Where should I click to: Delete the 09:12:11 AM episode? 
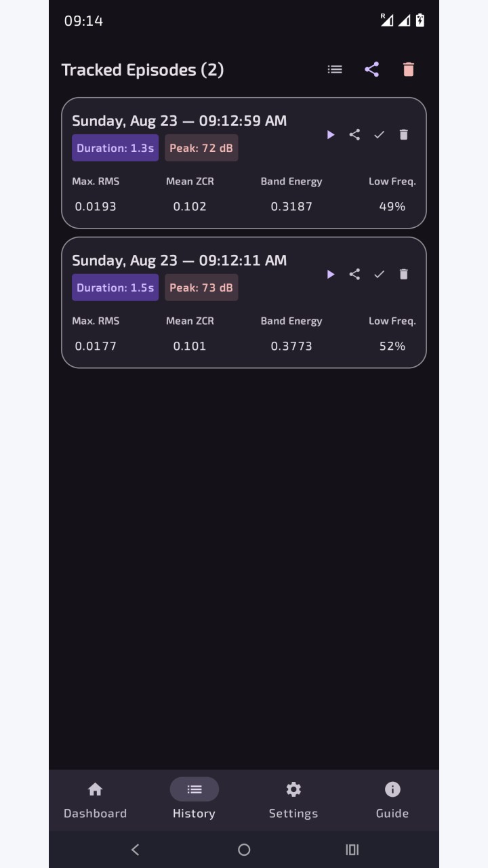[403, 275]
